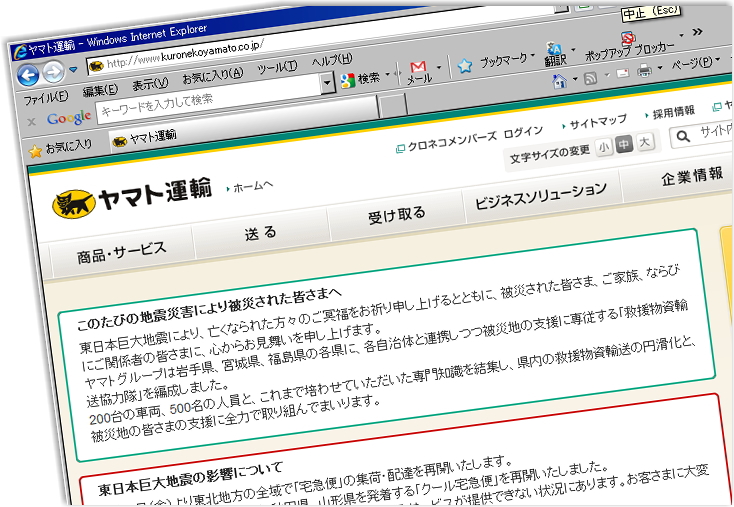Click the printer icon in command bar

pyautogui.click(x=645, y=70)
